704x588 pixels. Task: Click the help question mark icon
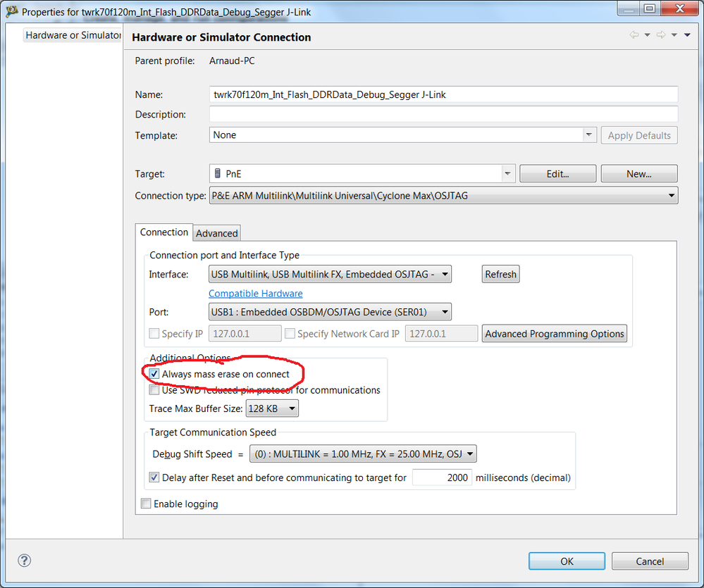pyautogui.click(x=24, y=561)
